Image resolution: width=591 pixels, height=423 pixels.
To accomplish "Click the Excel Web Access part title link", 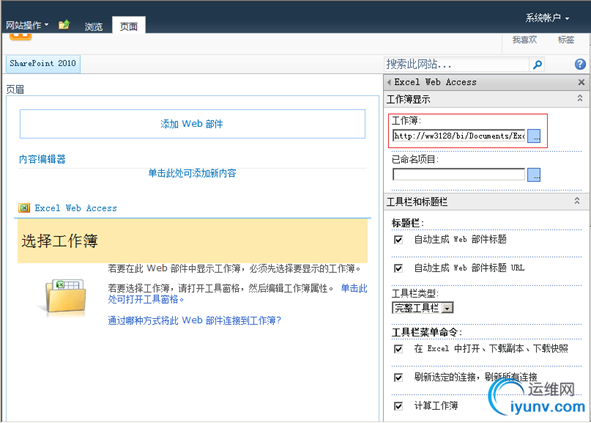I will point(76,208).
